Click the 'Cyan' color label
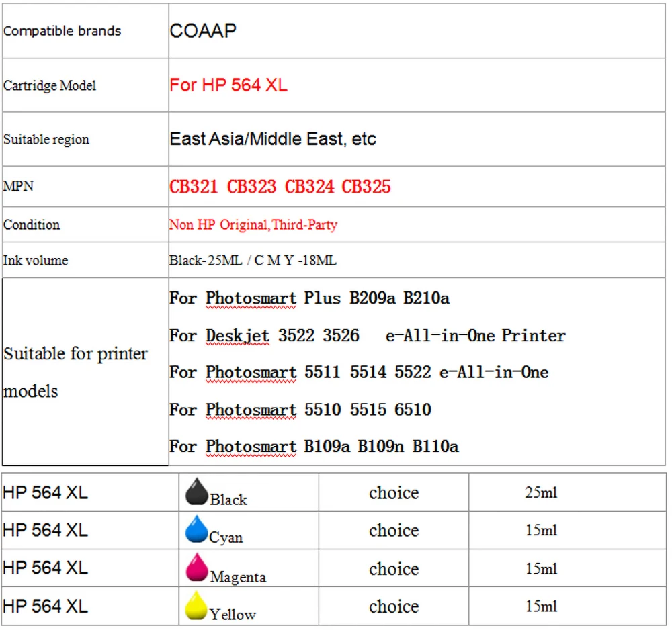672x630 pixels. click(226, 537)
